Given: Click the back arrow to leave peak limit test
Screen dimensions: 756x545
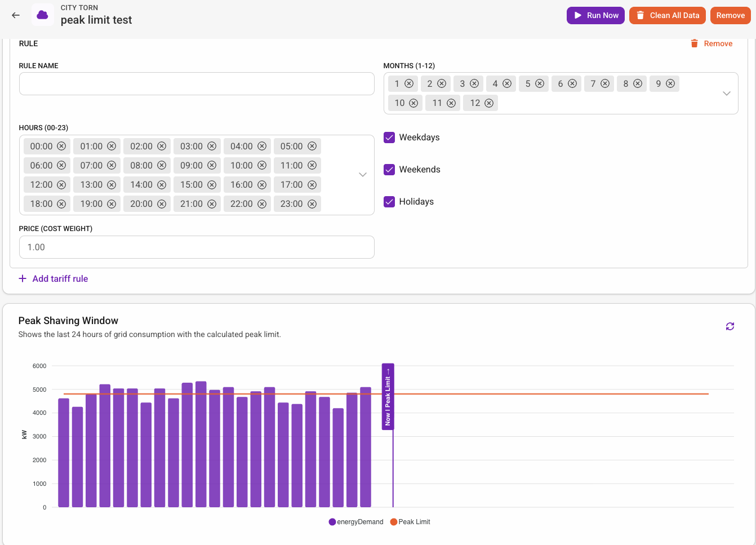Looking at the screenshot, I should point(15,15).
